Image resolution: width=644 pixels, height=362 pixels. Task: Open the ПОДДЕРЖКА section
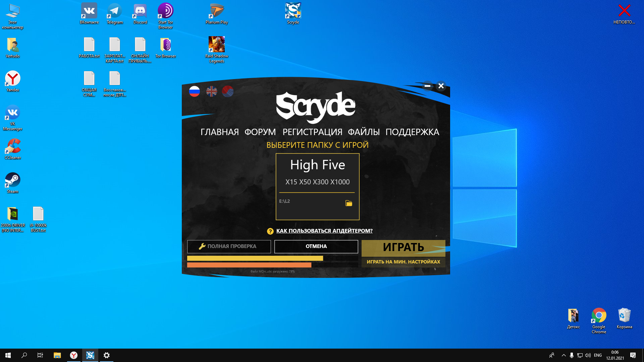pyautogui.click(x=412, y=132)
